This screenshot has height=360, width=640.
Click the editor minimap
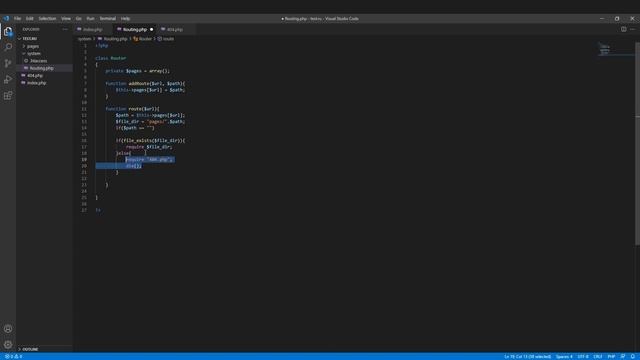pos(616,49)
